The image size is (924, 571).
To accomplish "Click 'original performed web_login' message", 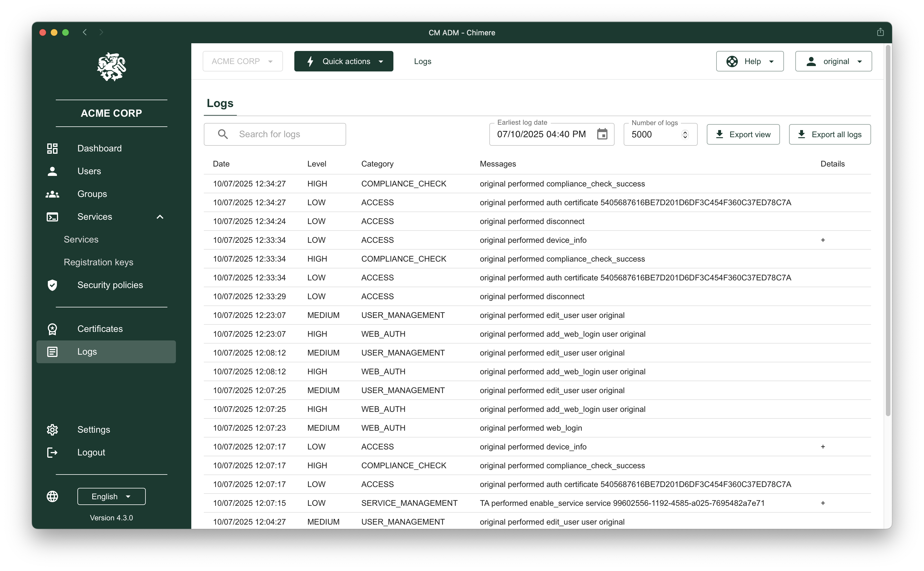I will pos(531,428).
